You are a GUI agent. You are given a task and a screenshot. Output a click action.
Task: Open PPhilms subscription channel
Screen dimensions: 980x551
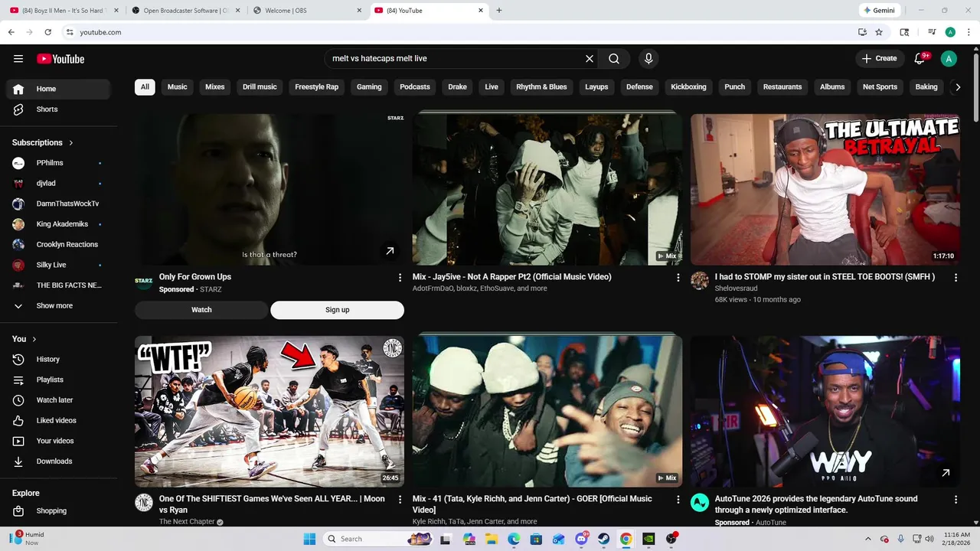pos(59,163)
